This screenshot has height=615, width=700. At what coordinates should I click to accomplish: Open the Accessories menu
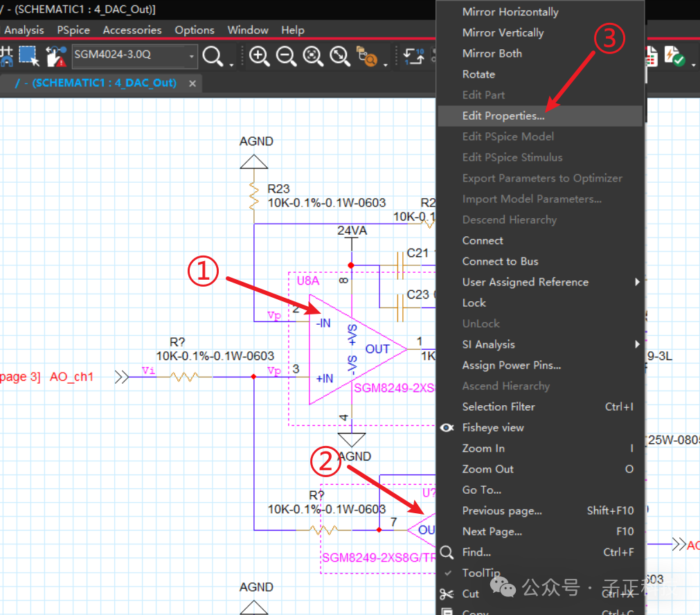pos(132,30)
